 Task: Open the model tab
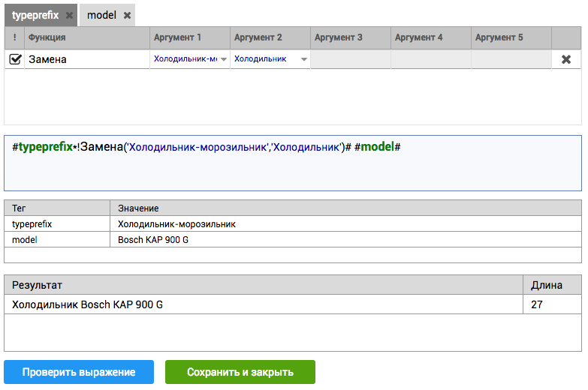(x=101, y=15)
